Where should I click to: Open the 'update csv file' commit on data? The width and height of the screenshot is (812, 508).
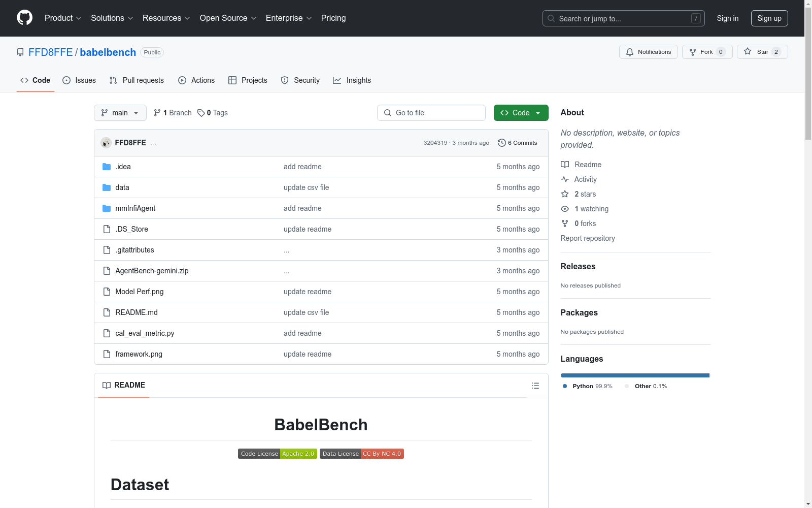(x=306, y=187)
